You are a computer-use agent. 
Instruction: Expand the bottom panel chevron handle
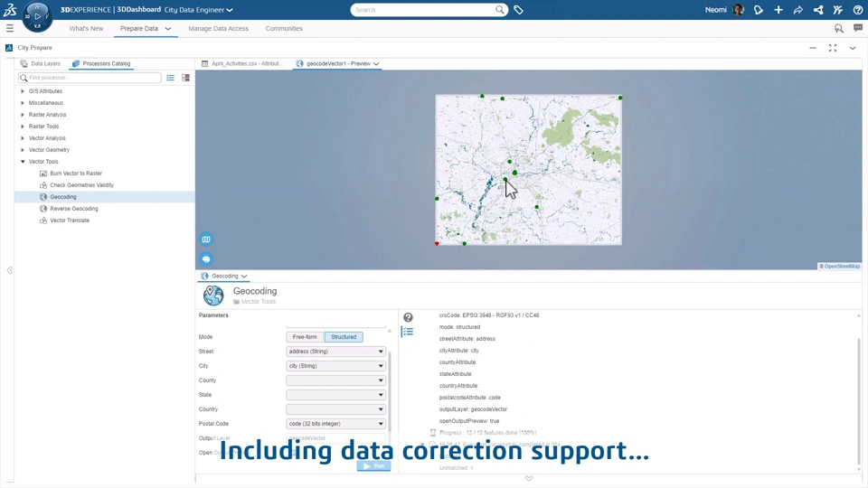(529, 478)
